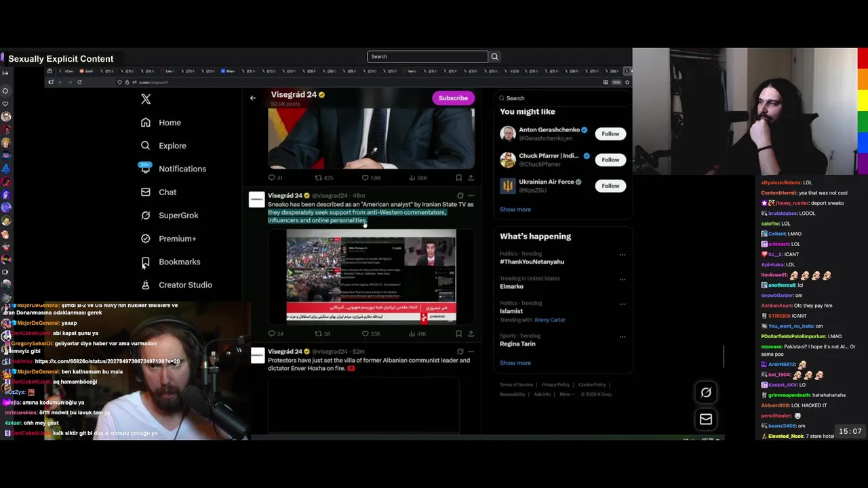The image size is (868, 488).
Task: Open the Elmarko trend
Action: pos(512,287)
